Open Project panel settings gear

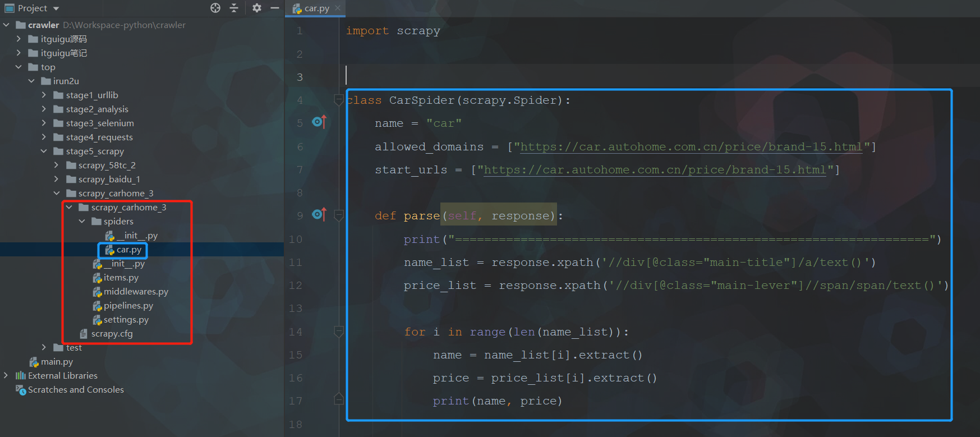[257, 8]
